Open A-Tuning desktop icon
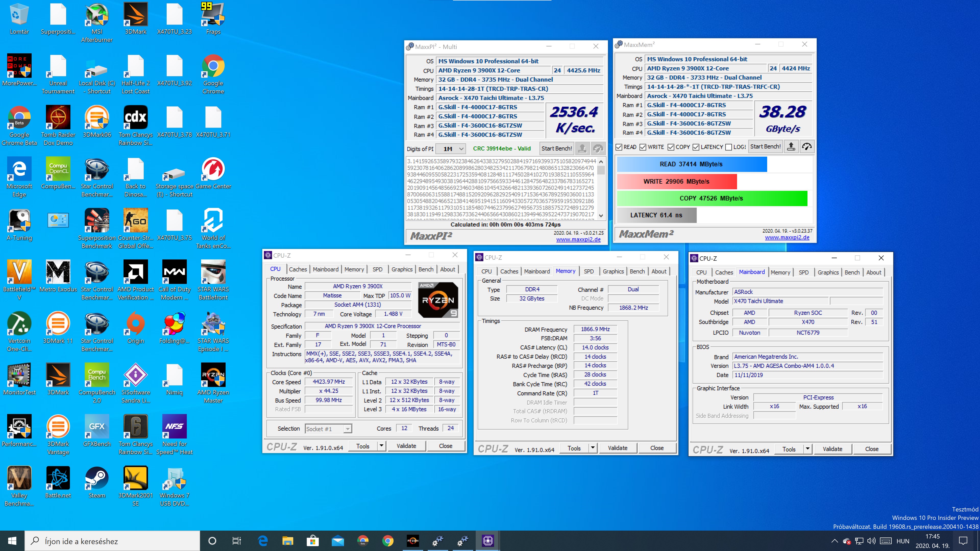980x551 pixels. coord(19,225)
